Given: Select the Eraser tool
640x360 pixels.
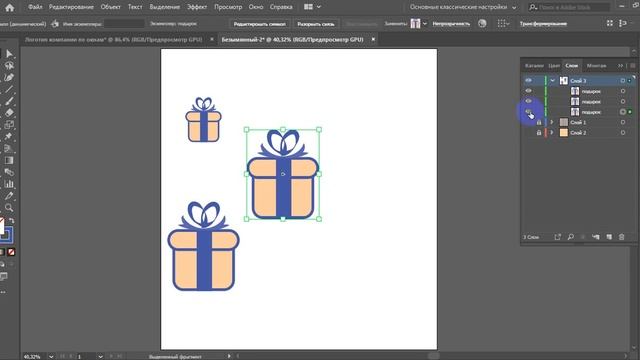Looking at the screenshot, I should pyautogui.click(x=9, y=113).
